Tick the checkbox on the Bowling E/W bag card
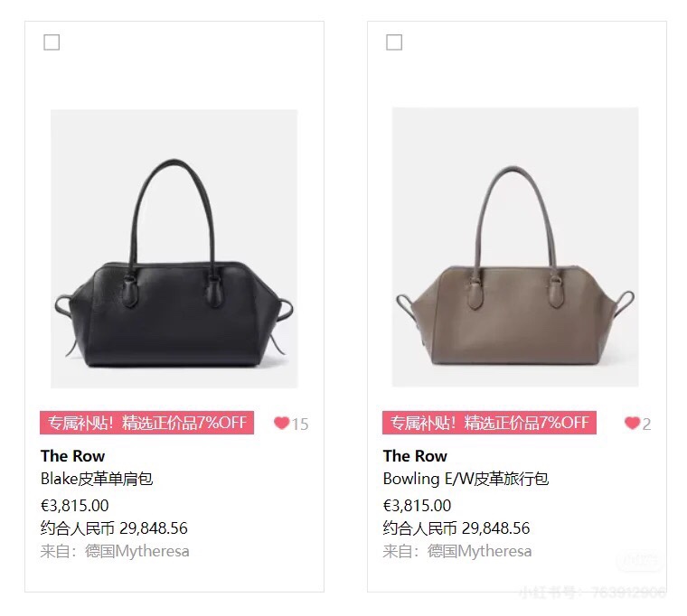Viewport: 687px width, 616px height. (394, 42)
